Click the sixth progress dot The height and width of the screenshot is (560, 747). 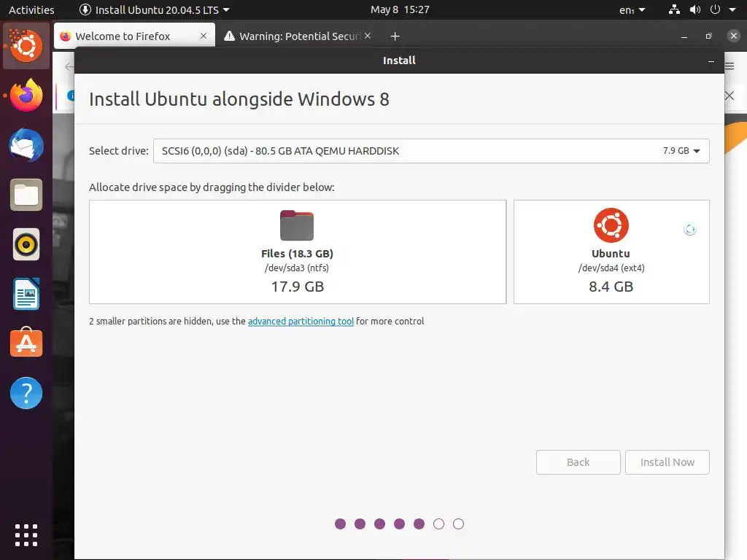pos(438,524)
